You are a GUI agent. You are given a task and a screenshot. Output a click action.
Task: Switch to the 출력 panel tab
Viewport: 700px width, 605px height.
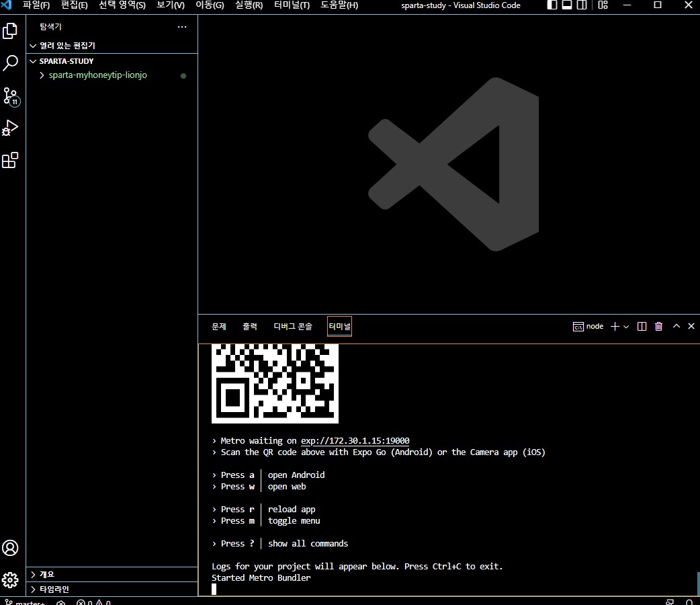pos(249,327)
